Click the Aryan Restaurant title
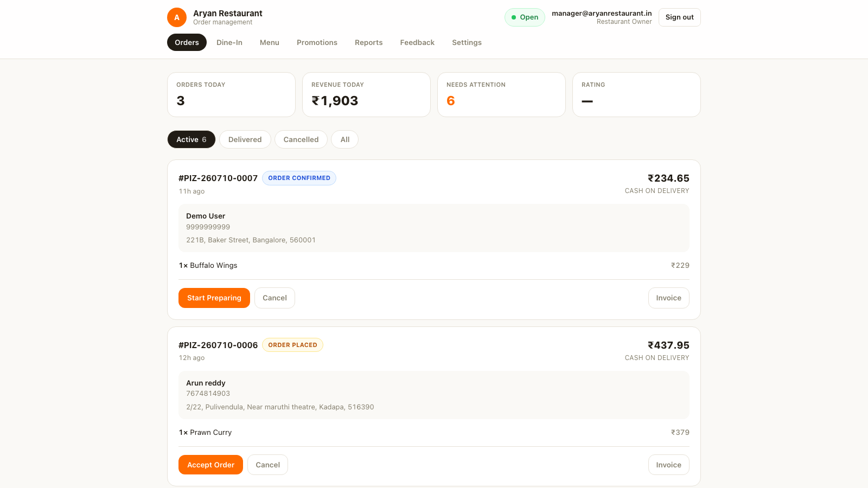The width and height of the screenshot is (868, 488). (x=228, y=14)
